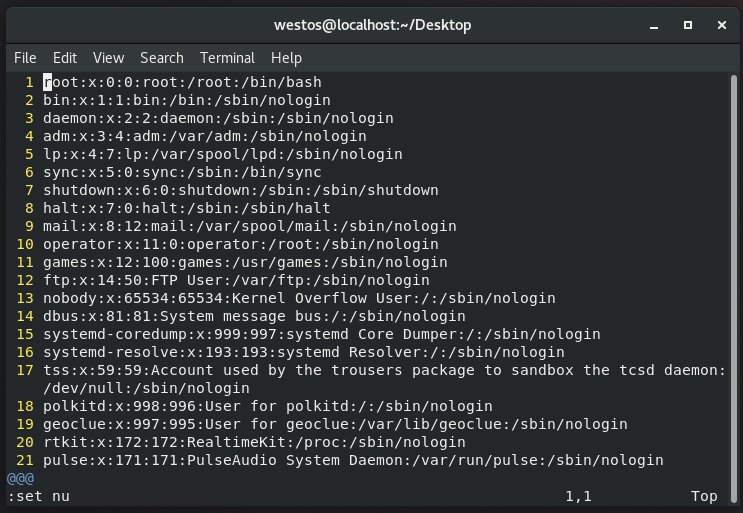Click the line starting with games:x:12:100

pyautogui.click(x=245, y=262)
